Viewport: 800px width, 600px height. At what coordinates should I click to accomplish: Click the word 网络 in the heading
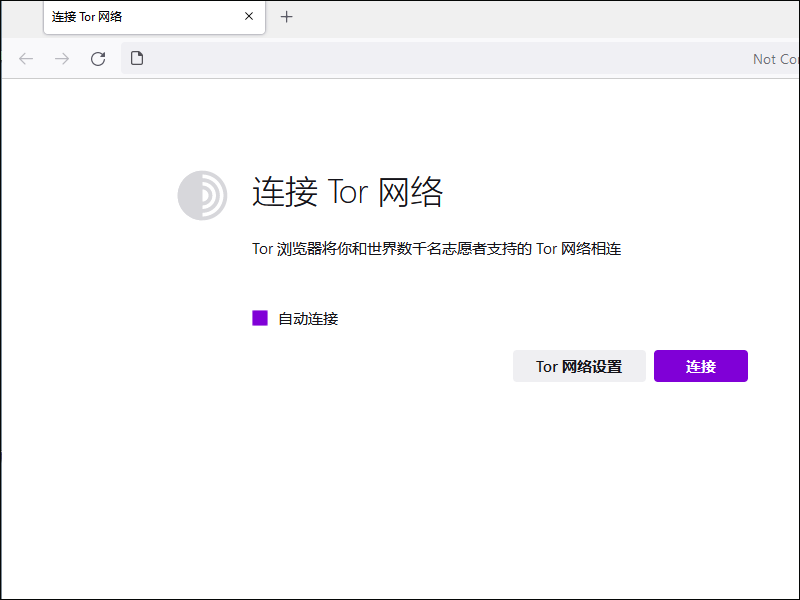coord(410,192)
